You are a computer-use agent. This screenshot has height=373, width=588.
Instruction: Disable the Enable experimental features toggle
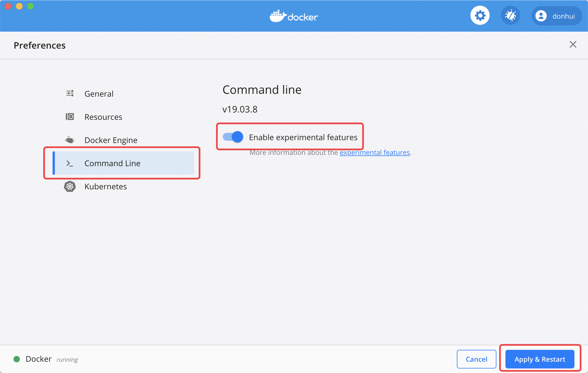232,137
